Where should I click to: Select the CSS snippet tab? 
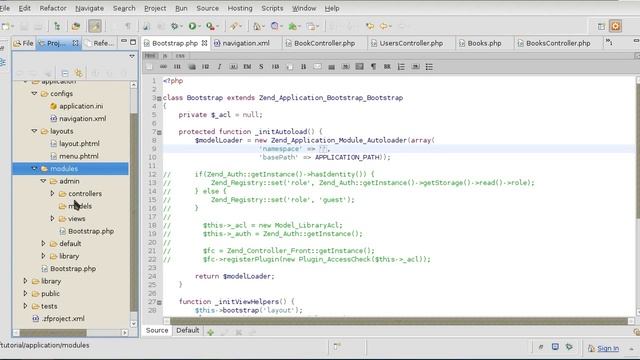[x=180, y=56]
